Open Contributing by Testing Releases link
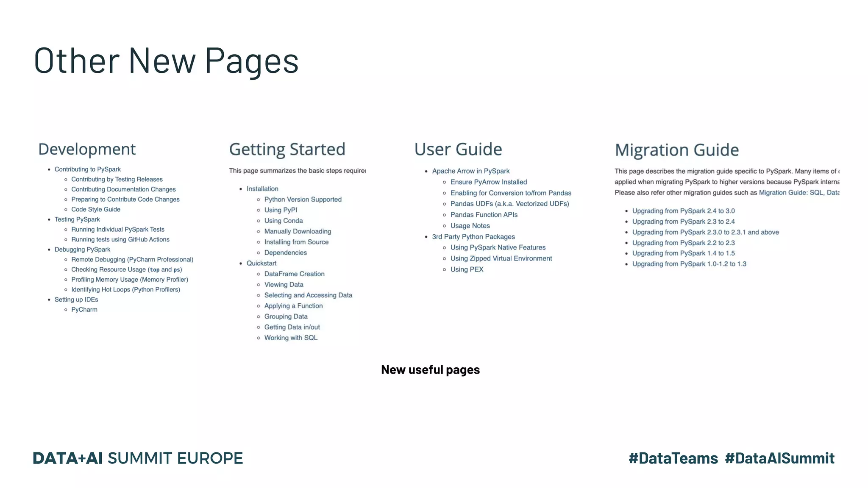868x488 pixels. pyautogui.click(x=117, y=179)
